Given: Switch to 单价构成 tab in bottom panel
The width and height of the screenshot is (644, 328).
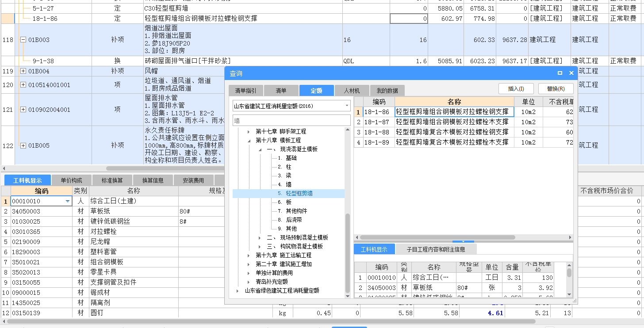Looking at the screenshot, I should [x=71, y=180].
